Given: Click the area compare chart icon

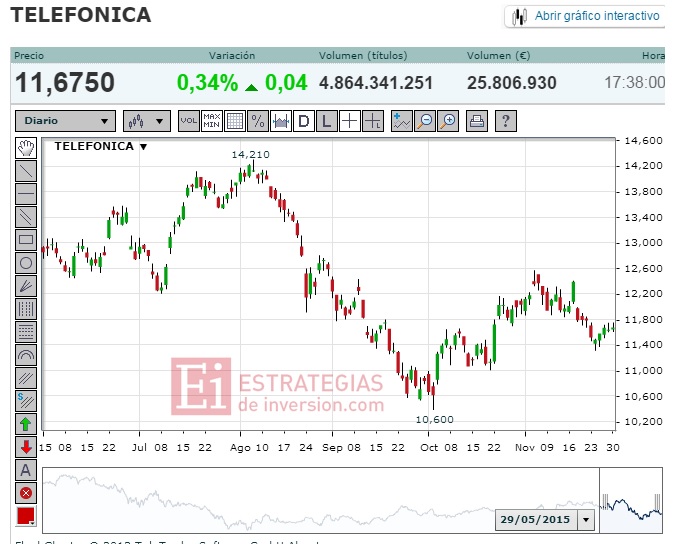Looking at the screenshot, I should tap(281, 121).
